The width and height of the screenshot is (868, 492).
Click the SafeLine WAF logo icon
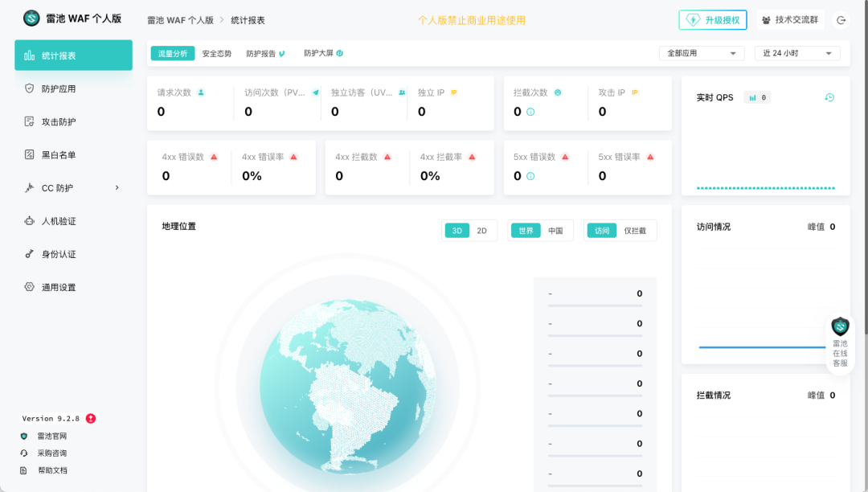[31, 18]
